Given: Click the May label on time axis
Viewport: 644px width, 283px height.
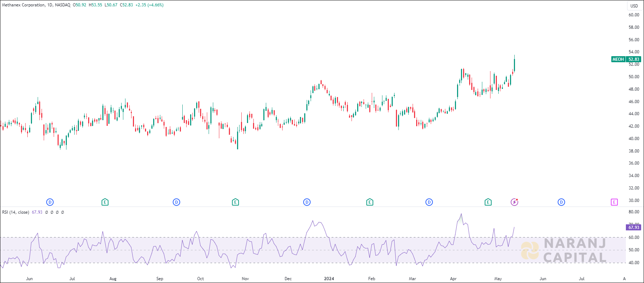Looking at the screenshot, I should (498, 279).
